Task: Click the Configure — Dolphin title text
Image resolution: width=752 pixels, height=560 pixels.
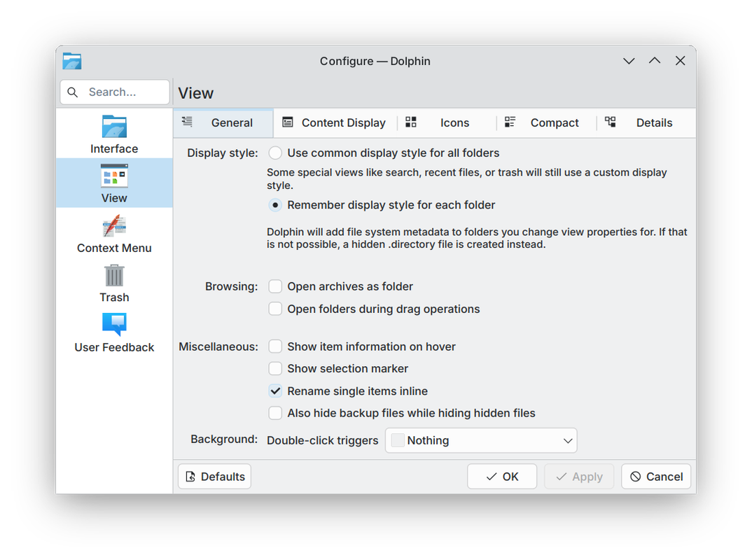Action: [x=375, y=61]
